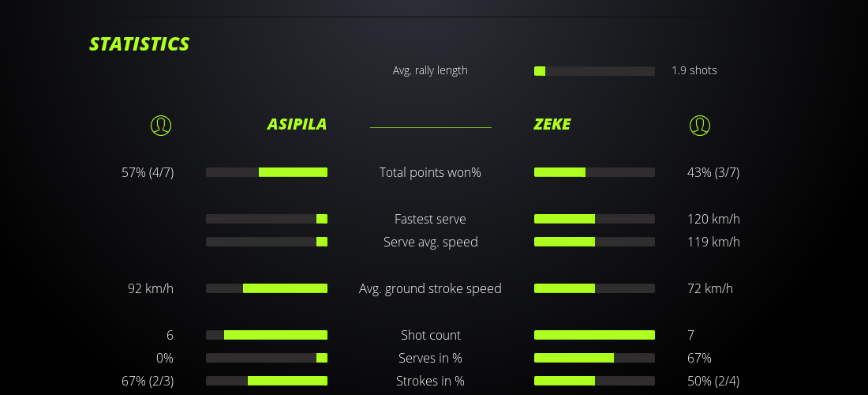Image resolution: width=868 pixels, height=395 pixels.
Task: Click Asipila's Serve avg. speed bar
Action: point(267,242)
